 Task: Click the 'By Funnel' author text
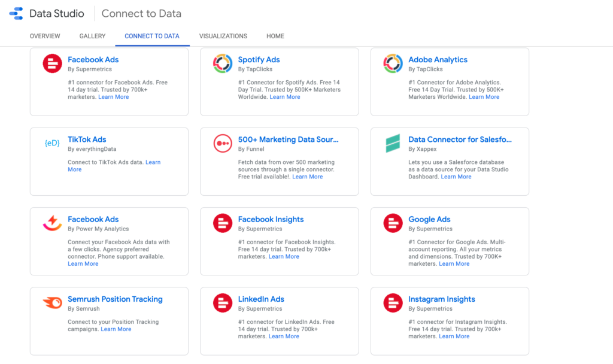click(x=251, y=148)
